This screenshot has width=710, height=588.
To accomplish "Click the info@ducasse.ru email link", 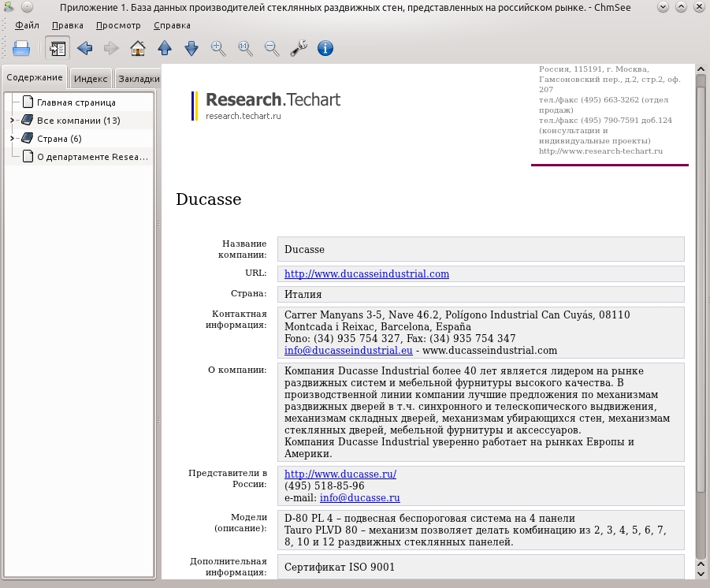I will pos(360,498).
